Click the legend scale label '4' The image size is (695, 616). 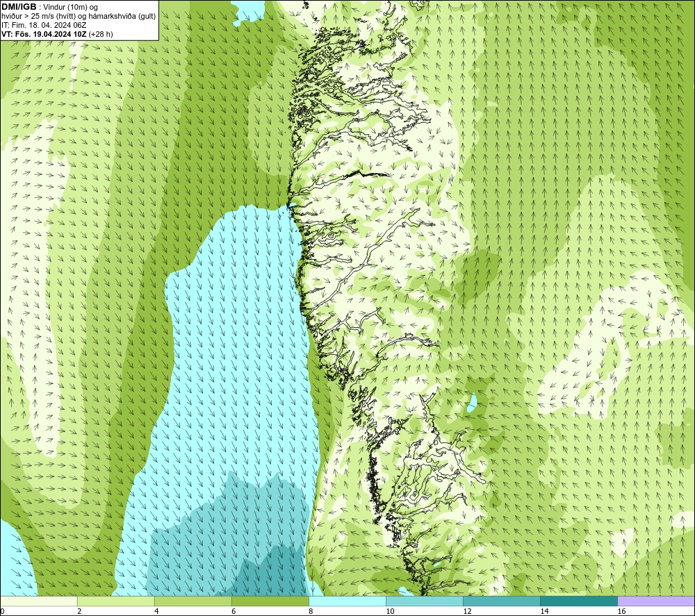point(156,612)
